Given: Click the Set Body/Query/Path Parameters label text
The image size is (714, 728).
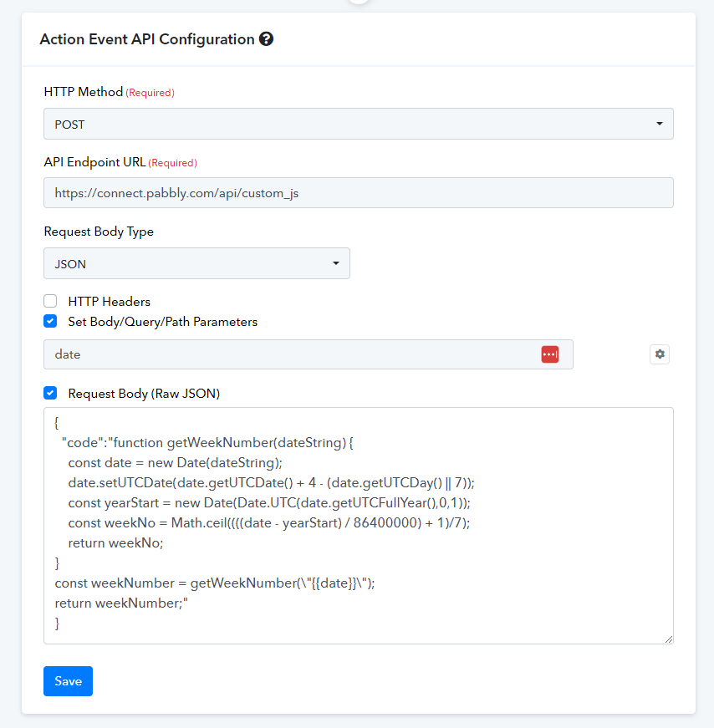Looking at the screenshot, I should (162, 322).
